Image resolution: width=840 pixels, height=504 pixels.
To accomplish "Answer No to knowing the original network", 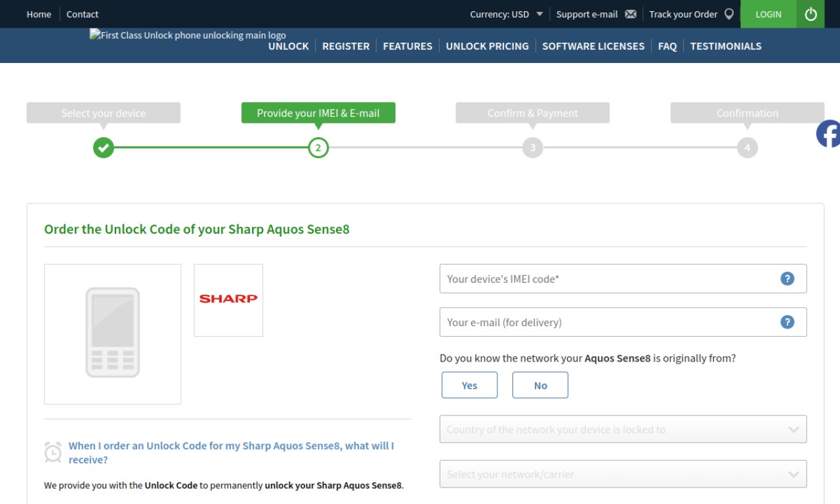I will coord(540,385).
